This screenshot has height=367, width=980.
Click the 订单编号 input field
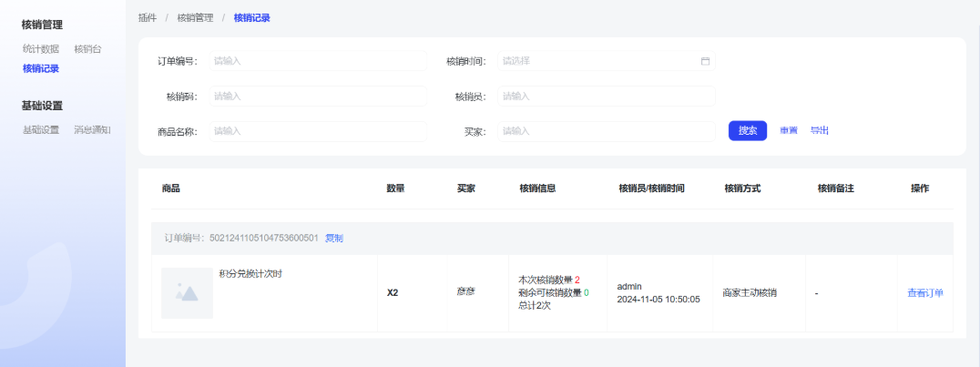317,61
